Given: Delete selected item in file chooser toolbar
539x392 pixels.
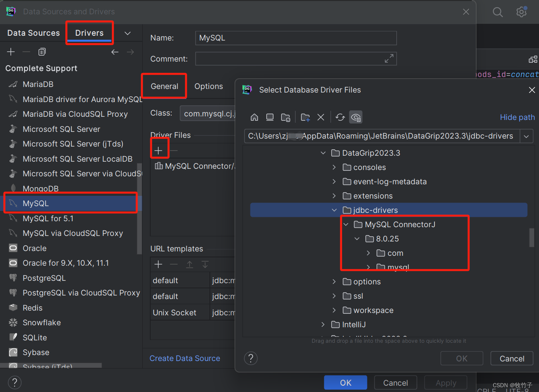Looking at the screenshot, I should pyautogui.click(x=321, y=117).
